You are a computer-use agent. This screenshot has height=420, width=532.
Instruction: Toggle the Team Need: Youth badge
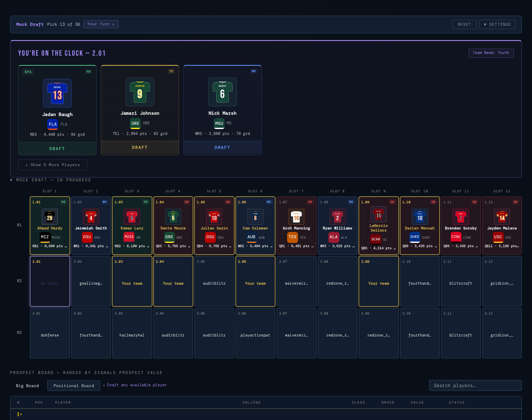click(x=491, y=53)
